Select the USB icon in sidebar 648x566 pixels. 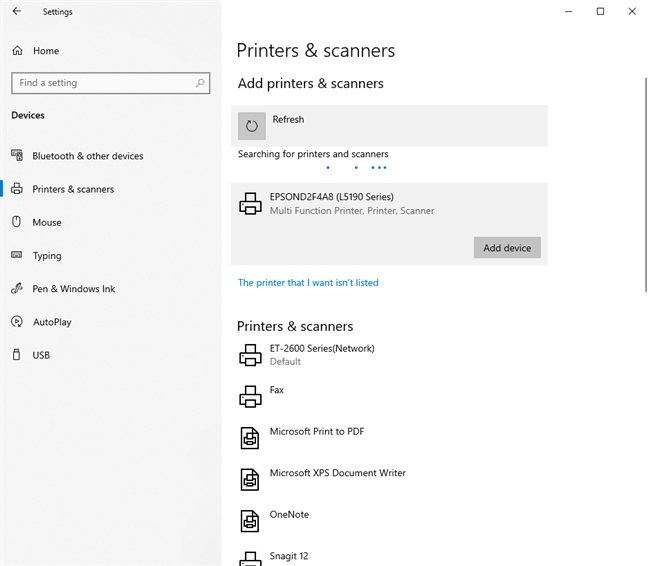point(17,355)
